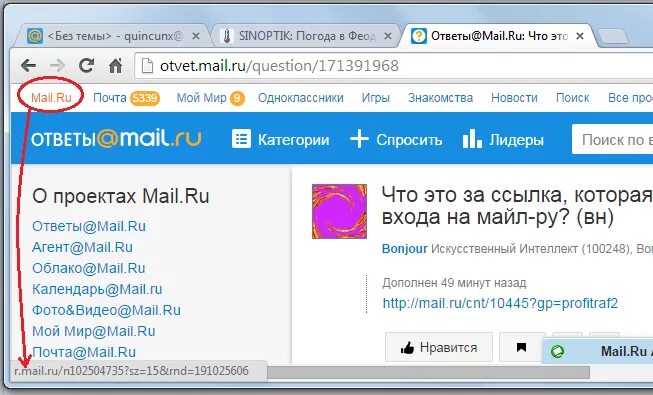653x395 pixels.
Task: Open Облако@Mail.Ru sidebar link
Action: 88,268
